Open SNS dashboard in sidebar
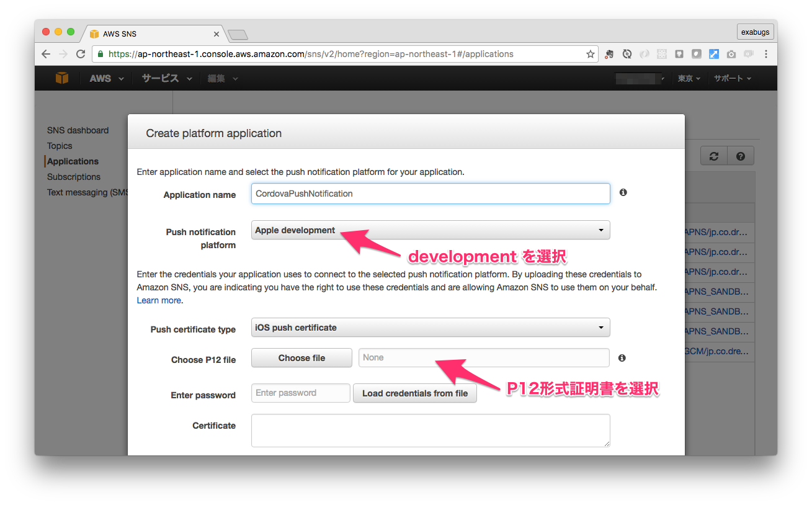The height and width of the screenshot is (505, 812). [x=78, y=130]
